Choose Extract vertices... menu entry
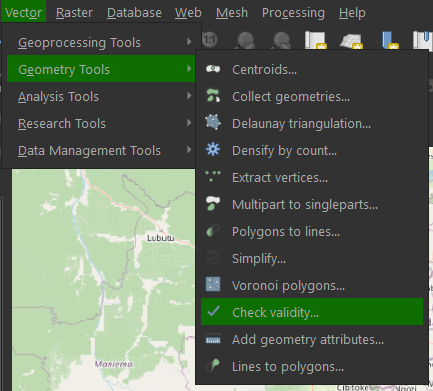 click(x=312, y=178)
